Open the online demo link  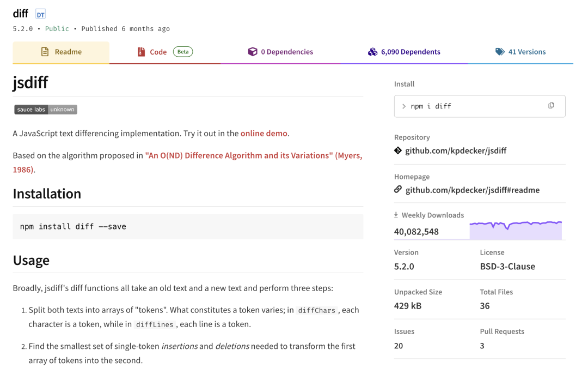(264, 134)
